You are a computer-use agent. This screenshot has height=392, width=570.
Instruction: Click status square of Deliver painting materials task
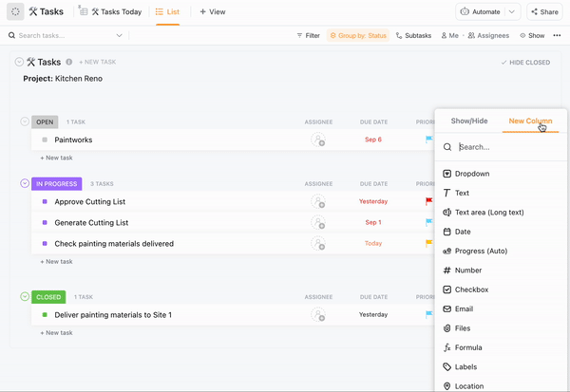45,314
